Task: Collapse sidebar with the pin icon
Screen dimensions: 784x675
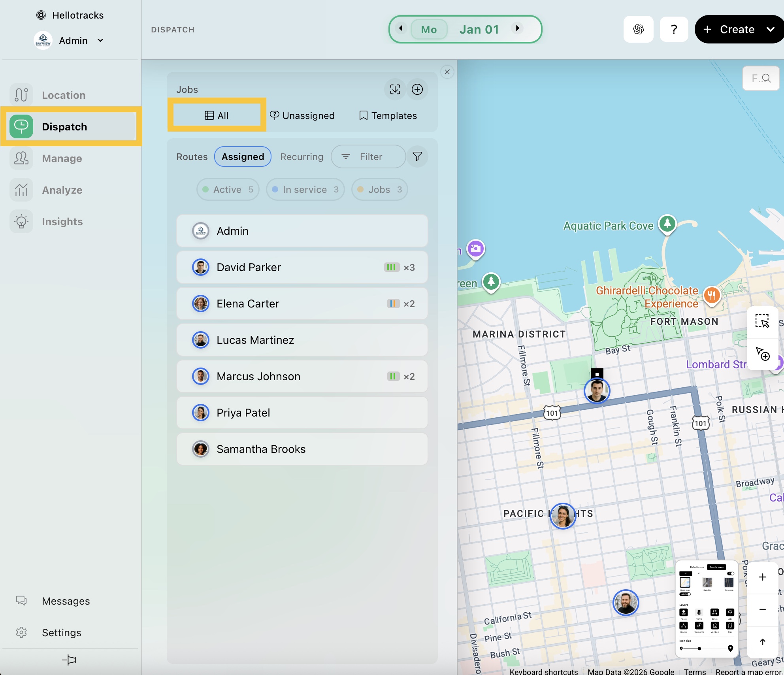Action: coord(69,660)
